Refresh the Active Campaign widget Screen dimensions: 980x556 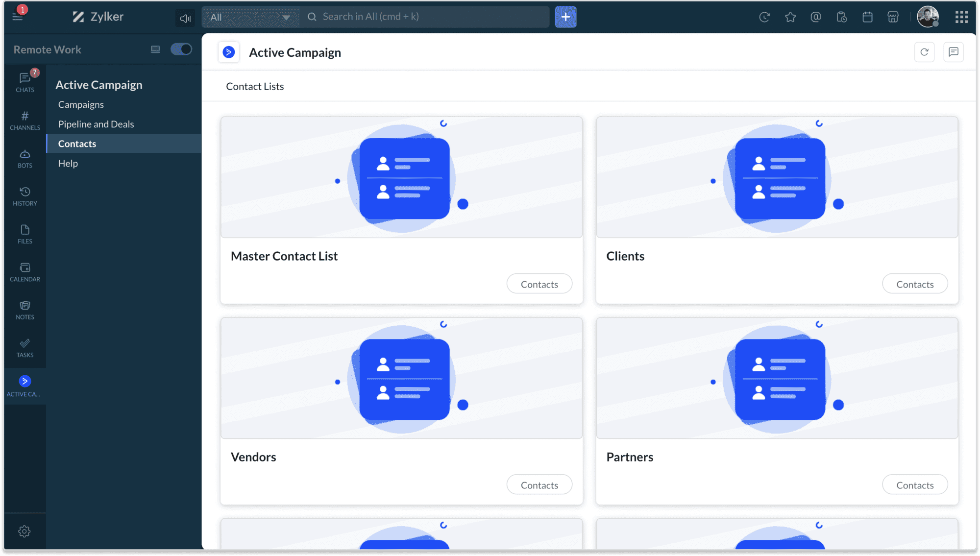coord(924,52)
